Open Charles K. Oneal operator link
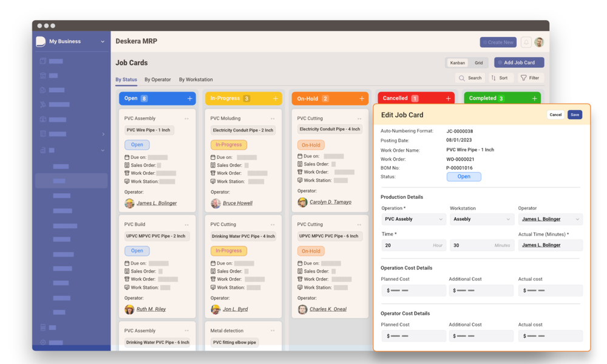 tap(328, 309)
